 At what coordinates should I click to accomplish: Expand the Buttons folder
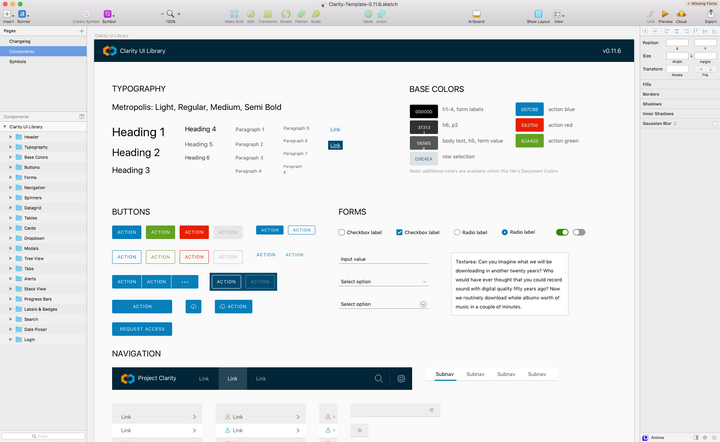click(x=10, y=167)
